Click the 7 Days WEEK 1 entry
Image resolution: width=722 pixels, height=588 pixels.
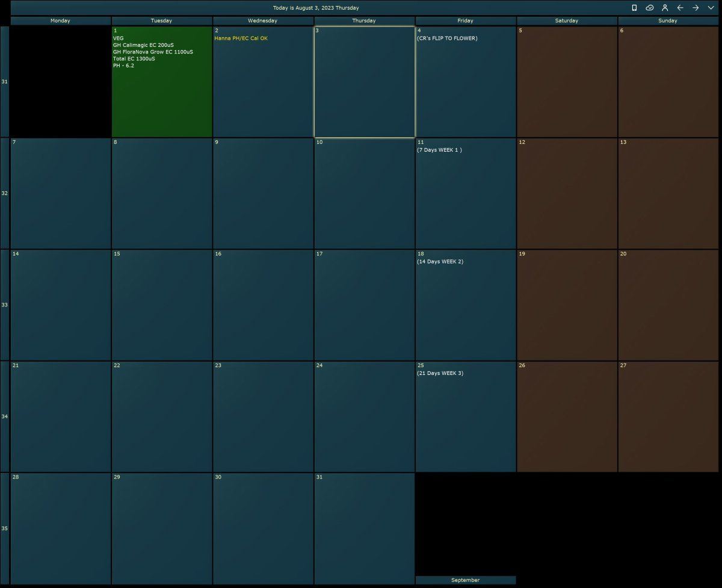[439, 150]
